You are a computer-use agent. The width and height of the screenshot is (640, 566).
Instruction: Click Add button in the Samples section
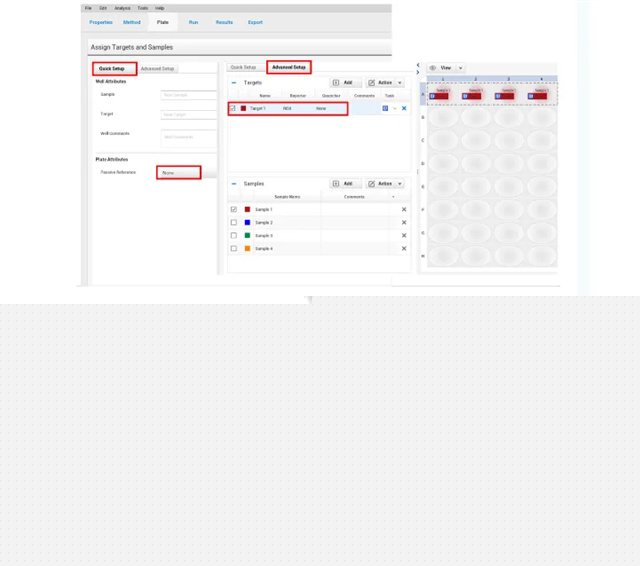click(x=344, y=184)
